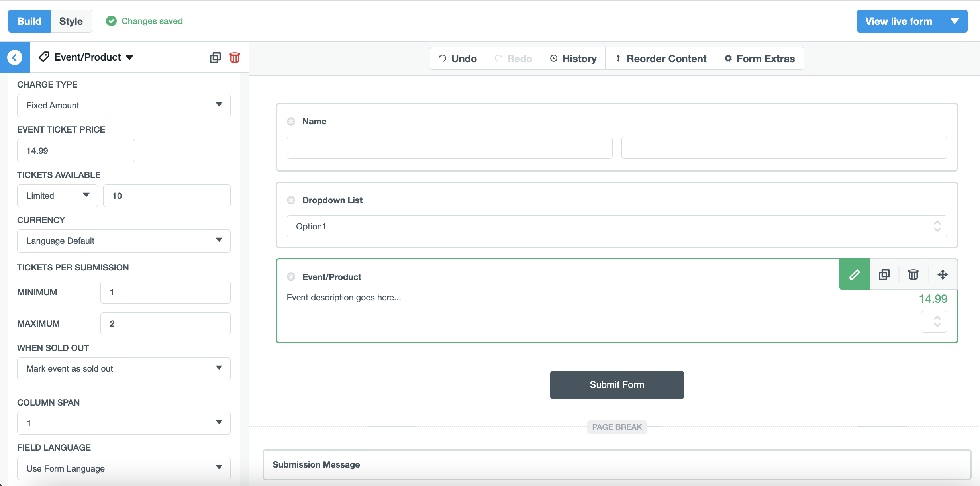Open the Currency dropdown showing Language Default
980x486 pixels.
[x=123, y=241]
